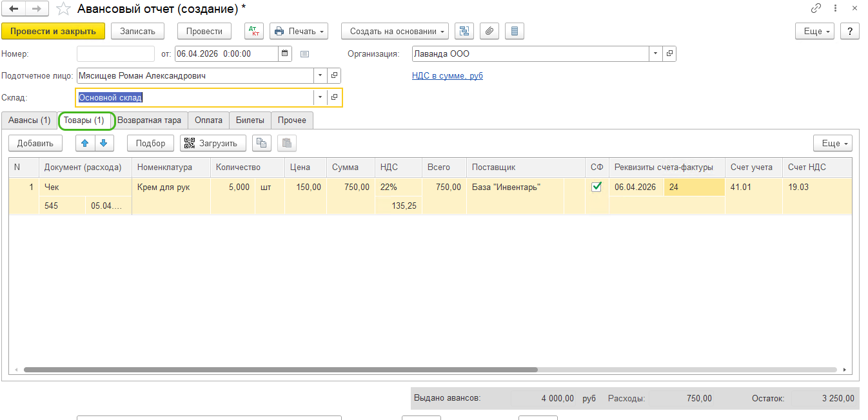Expand the Склад dropdown list
The image size is (868, 420).
pyautogui.click(x=321, y=98)
